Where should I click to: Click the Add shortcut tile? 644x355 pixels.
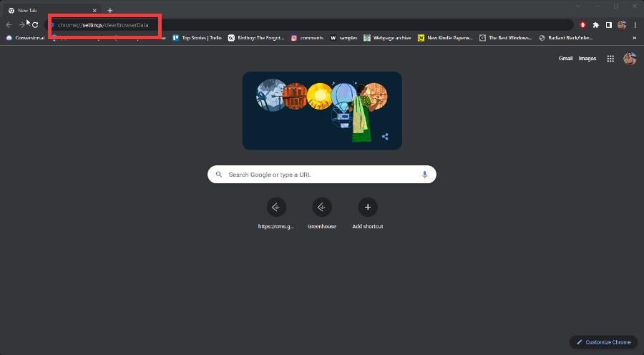(x=368, y=214)
